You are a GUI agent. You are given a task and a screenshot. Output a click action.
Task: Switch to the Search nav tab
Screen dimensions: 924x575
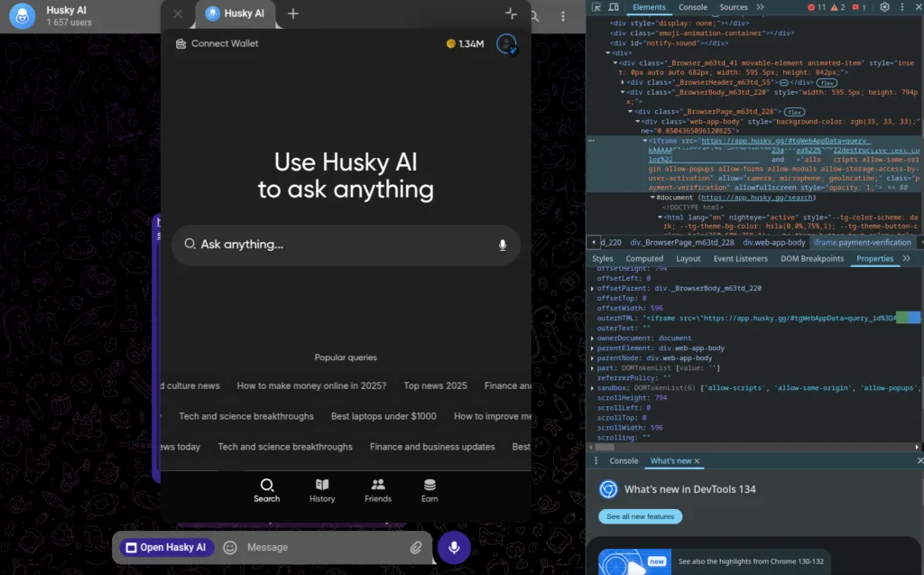(267, 491)
